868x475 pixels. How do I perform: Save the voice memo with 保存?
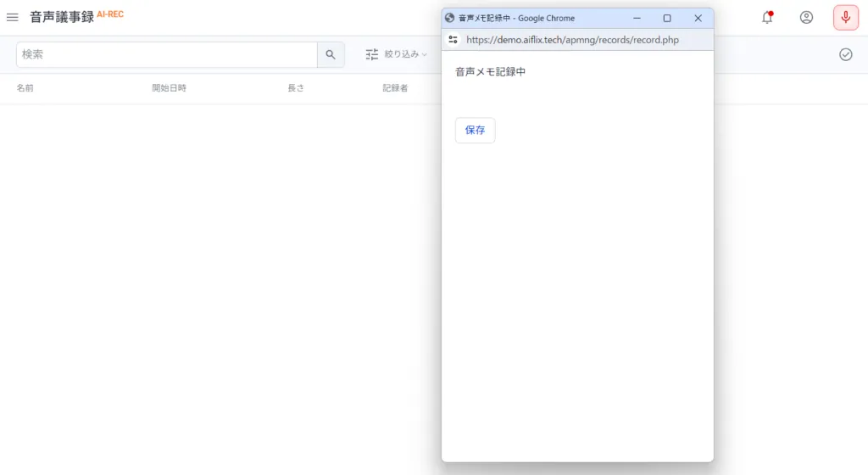pyautogui.click(x=475, y=130)
